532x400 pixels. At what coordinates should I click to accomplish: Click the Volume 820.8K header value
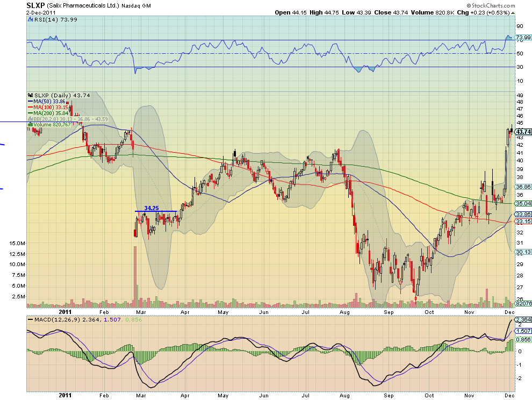[433, 12]
